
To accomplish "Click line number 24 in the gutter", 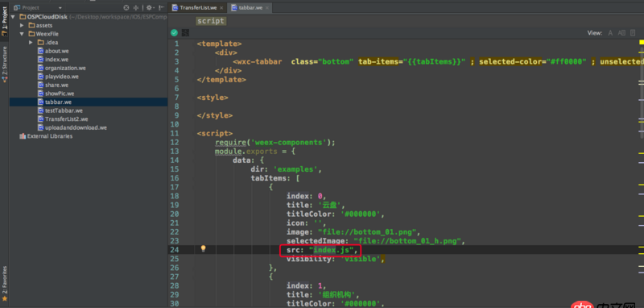I will point(175,250).
